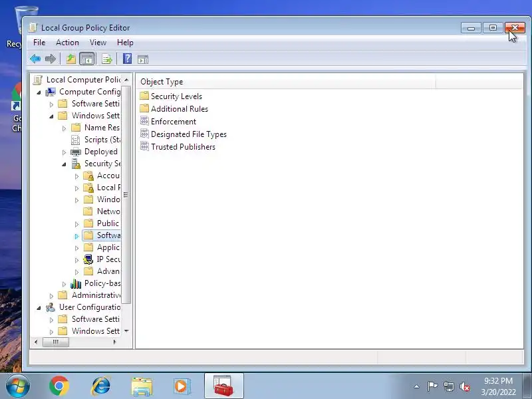Expand the Name Resolution Policy node
Viewport: 532px width, 399px height.
64,128
